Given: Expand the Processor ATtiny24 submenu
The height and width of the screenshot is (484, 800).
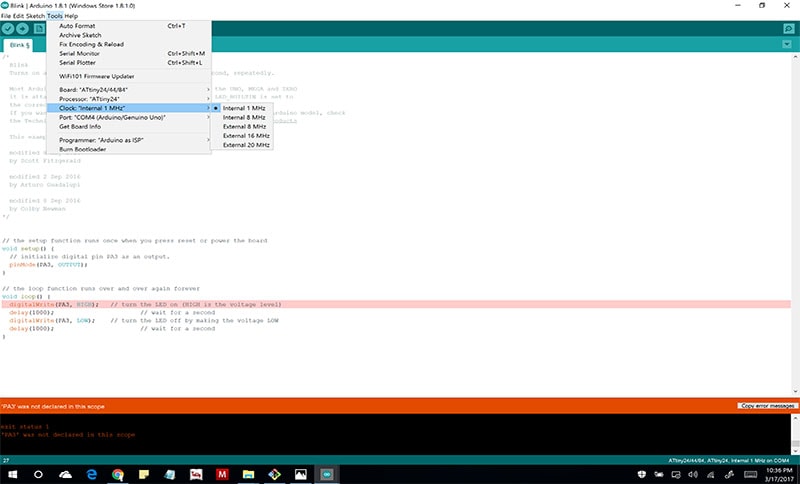Looking at the screenshot, I should [x=129, y=99].
